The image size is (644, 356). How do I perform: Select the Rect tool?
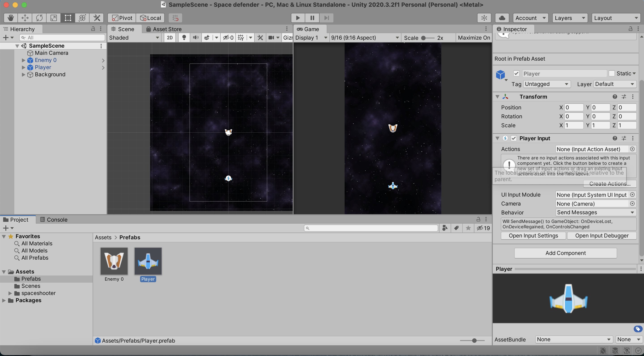pyautogui.click(x=68, y=18)
